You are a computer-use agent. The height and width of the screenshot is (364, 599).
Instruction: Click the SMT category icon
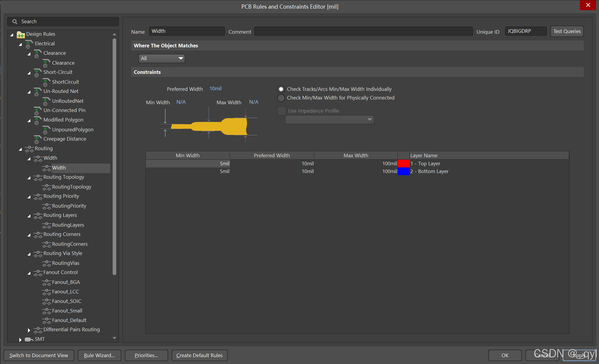(x=29, y=339)
